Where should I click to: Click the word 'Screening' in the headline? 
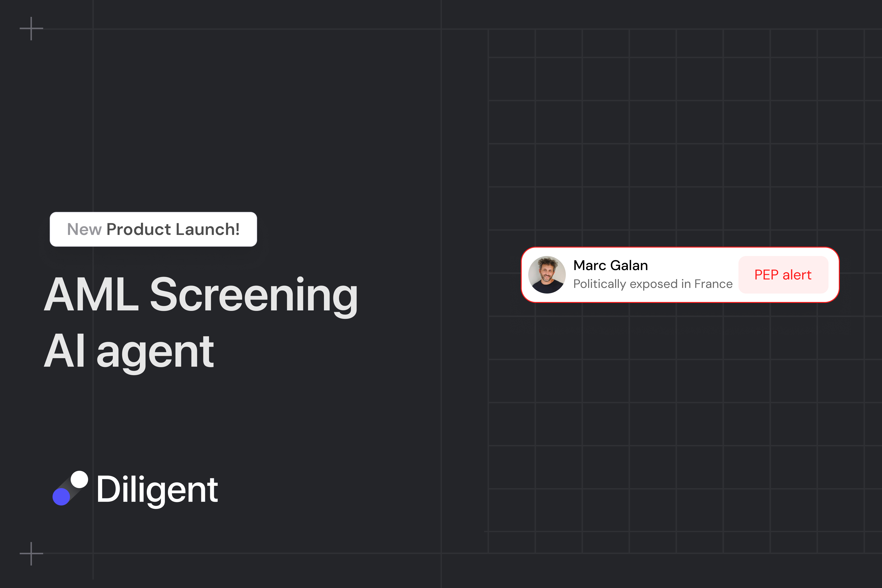[x=254, y=295]
